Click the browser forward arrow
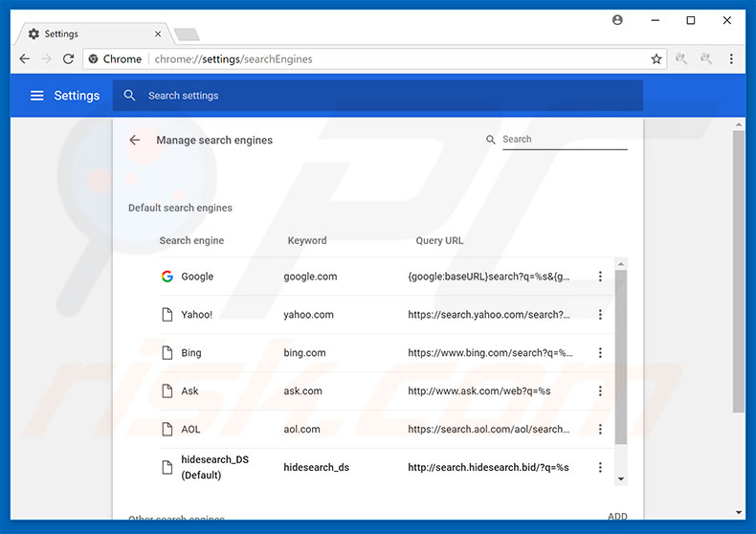The width and height of the screenshot is (756, 534). 46,58
